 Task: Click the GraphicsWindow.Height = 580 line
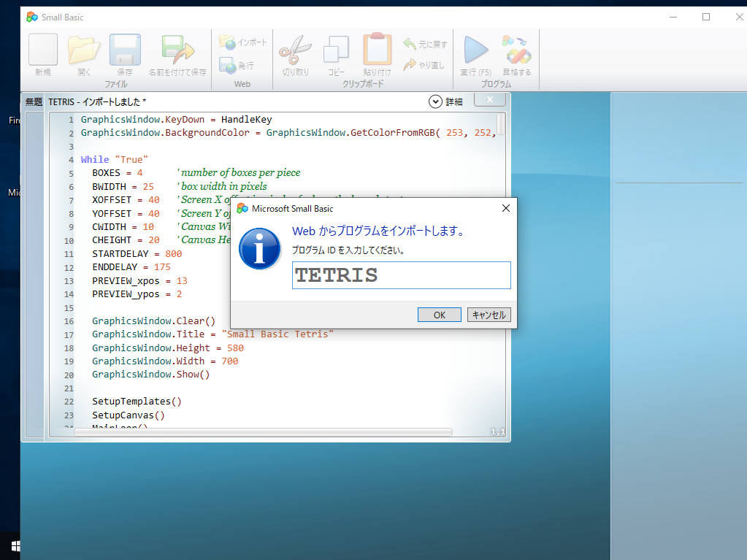(168, 348)
